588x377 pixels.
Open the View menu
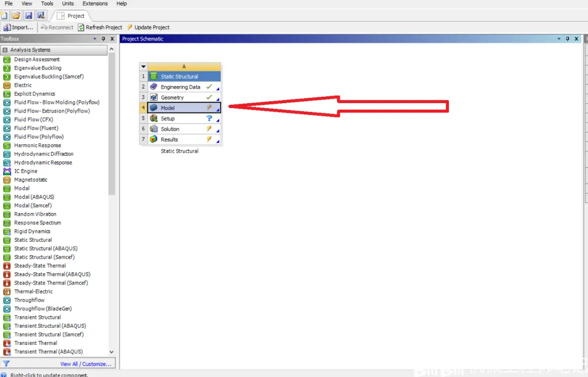[x=27, y=3]
